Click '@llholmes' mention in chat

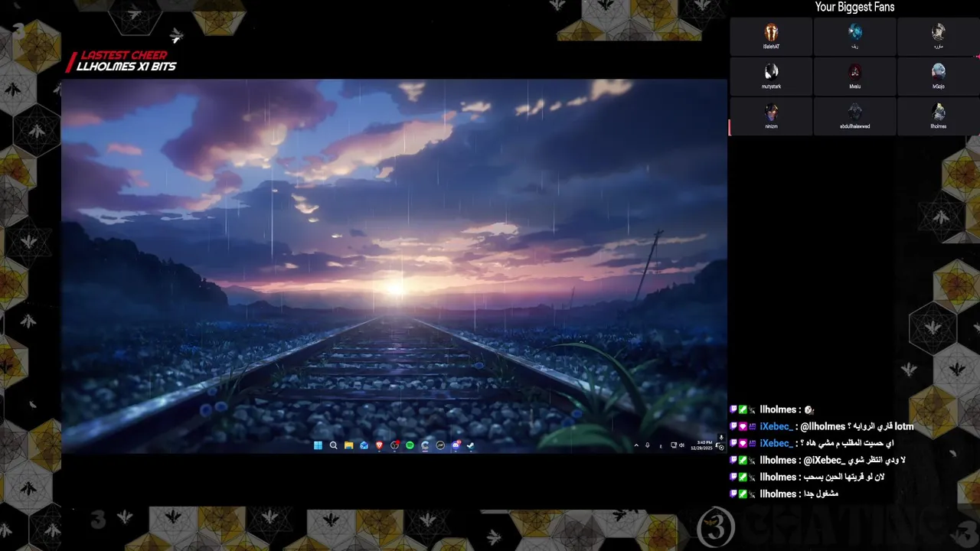(x=823, y=426)
